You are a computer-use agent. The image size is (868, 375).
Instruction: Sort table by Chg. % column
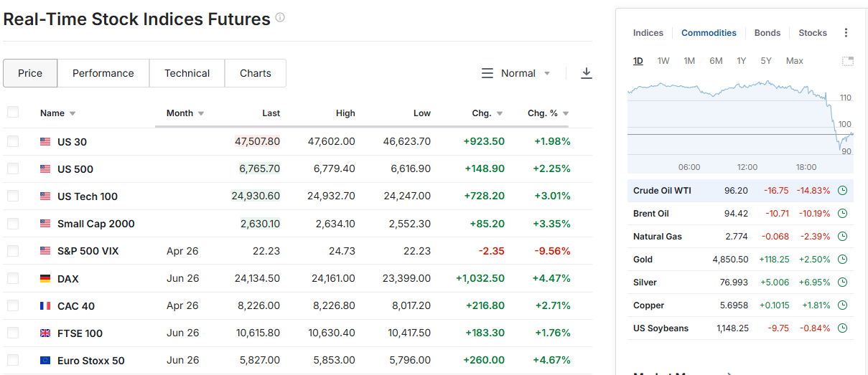(549, 113)
